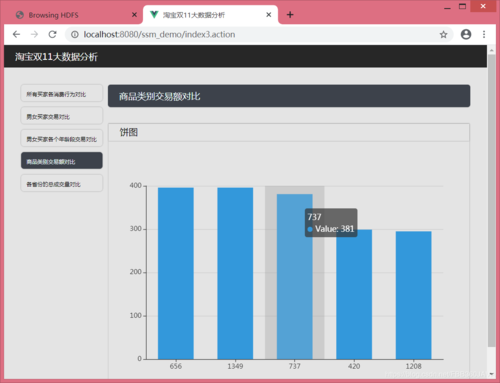Click the browser forward arrow

34,34
